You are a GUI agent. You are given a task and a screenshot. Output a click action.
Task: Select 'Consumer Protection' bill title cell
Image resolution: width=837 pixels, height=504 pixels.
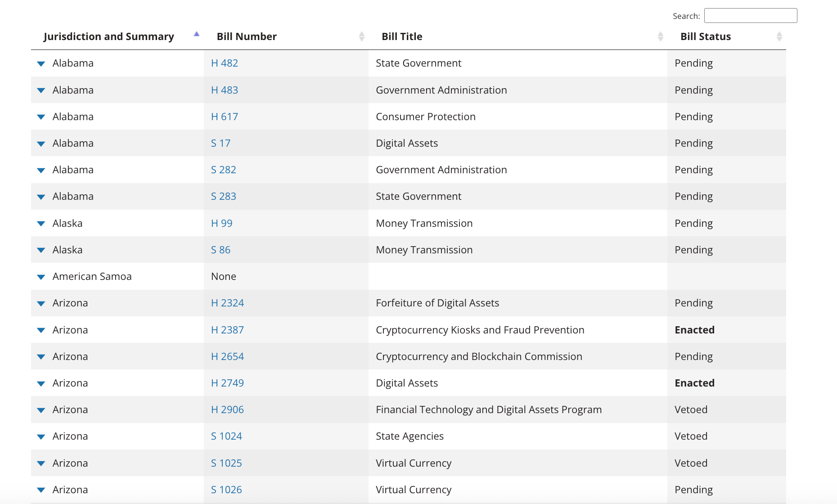pyautogui.click(x=426, y=117)
